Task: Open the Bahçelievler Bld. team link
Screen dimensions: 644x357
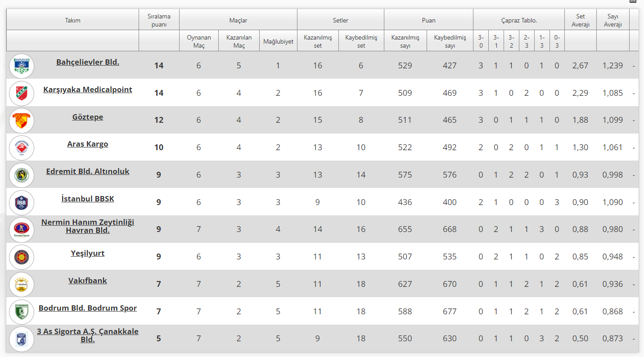Action: (x=88, y=62)
